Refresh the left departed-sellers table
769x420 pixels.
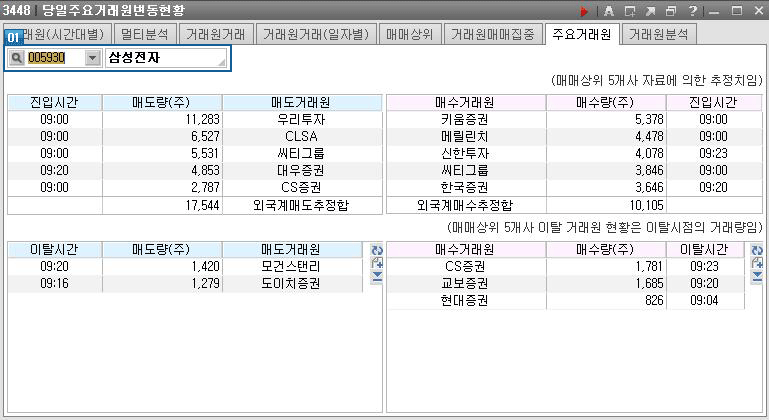point(377,250)
